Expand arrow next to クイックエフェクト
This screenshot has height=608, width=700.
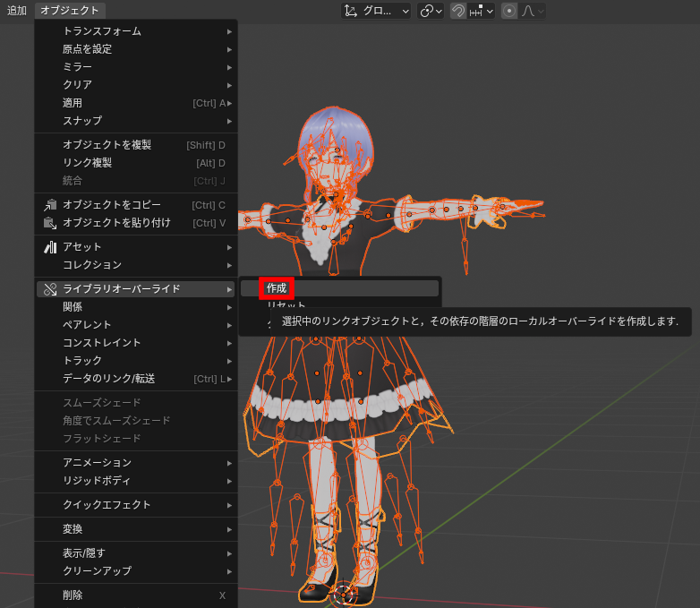tap(229, 505)
